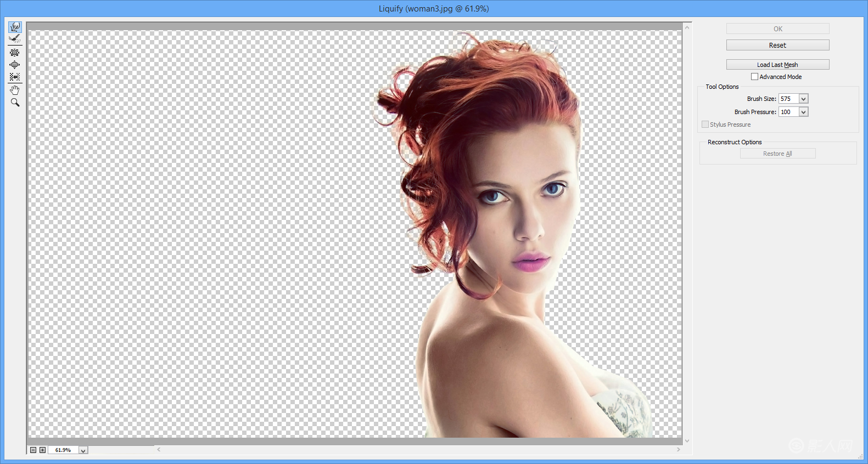Click the Restore All button
This screenshot has height=464, width=868.
(777, 154)
